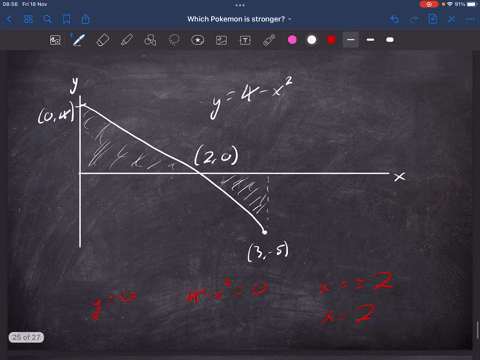The width and height of the screenshot is (480, 360).
Task: Tap the page scrollbar handle
Action: [x=477, y=330]
